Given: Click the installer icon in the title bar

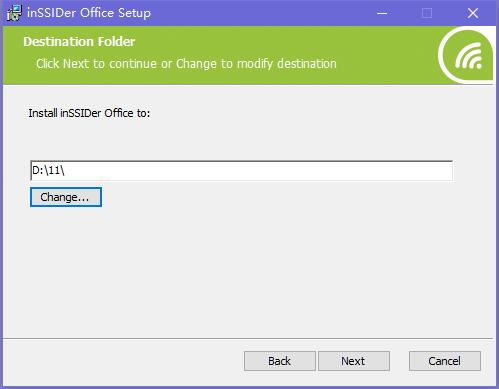Looking at the screenshot, I should 14,13.
